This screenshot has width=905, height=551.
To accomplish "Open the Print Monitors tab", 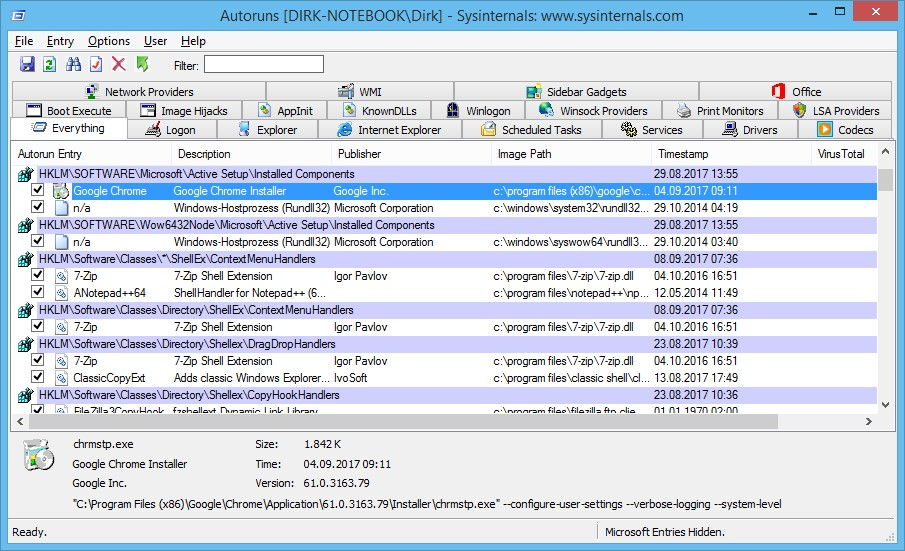I will click(720, 111).
